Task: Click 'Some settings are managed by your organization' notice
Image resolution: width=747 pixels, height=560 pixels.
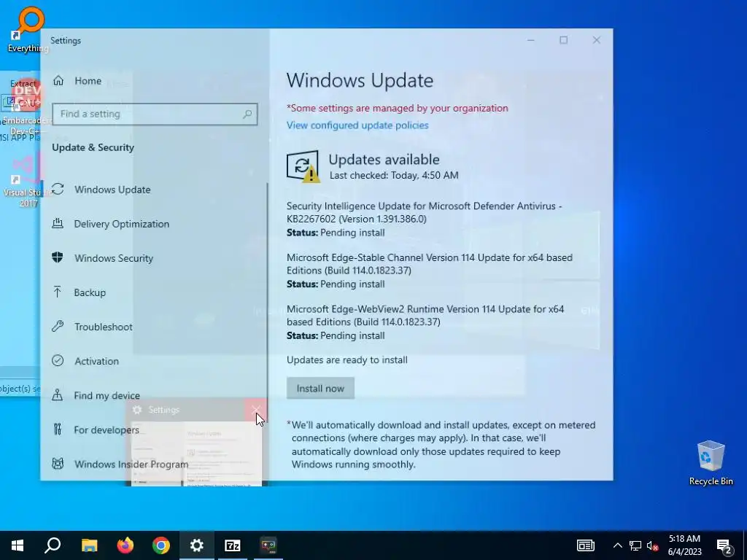Action: [398, 108]
